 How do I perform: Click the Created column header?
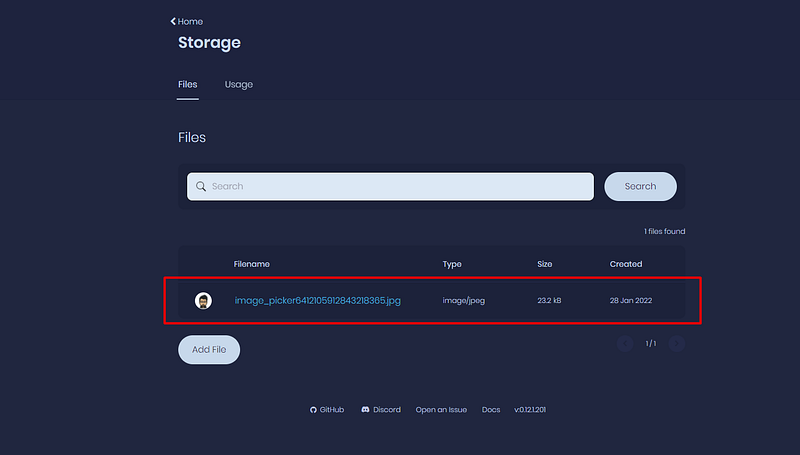pyautogui.click(x=626, y=264)
